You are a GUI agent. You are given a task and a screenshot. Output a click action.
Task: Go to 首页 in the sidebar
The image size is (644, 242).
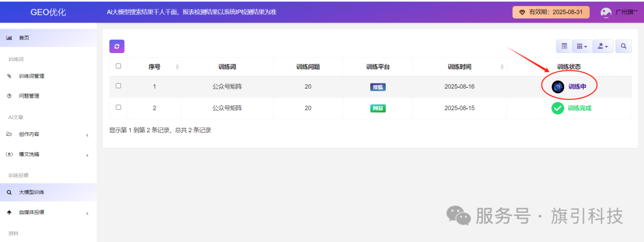pyautogui.click(x=24, y=38)
